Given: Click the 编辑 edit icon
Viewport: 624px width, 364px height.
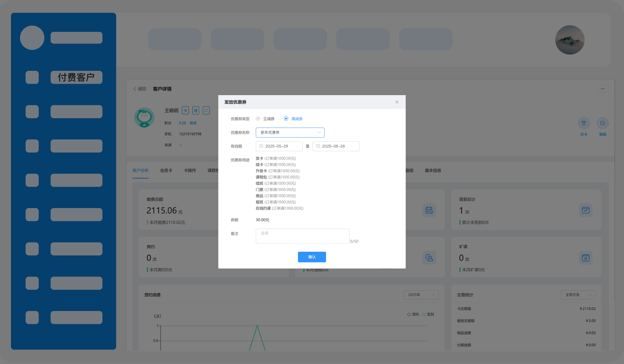Looking at the screenshot, I should coord(602,123).
